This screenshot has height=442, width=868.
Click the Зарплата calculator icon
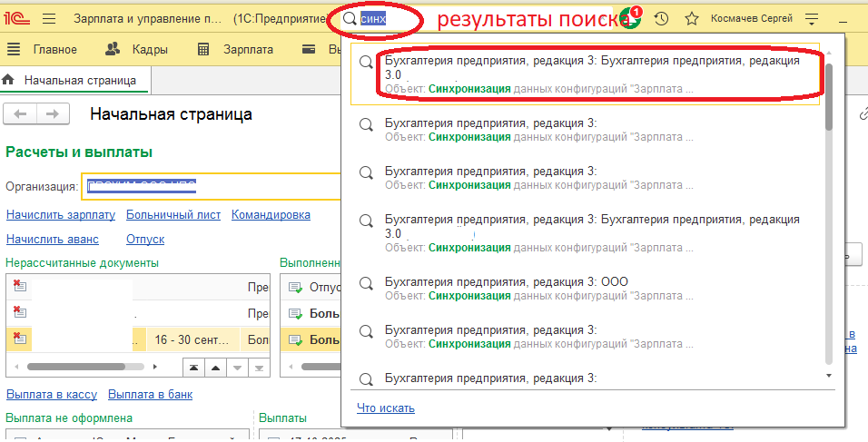[x=203, y=49]
